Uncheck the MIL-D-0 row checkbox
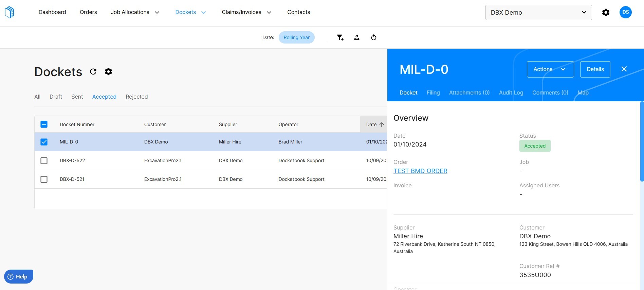 point(44,142)
